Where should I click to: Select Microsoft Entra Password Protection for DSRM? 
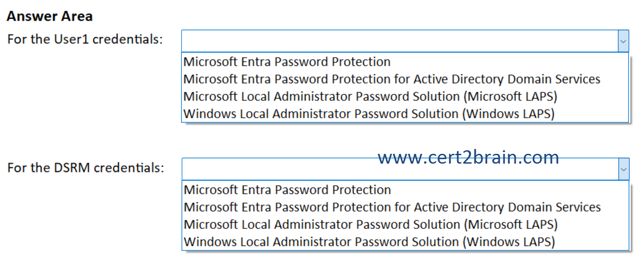287,190
